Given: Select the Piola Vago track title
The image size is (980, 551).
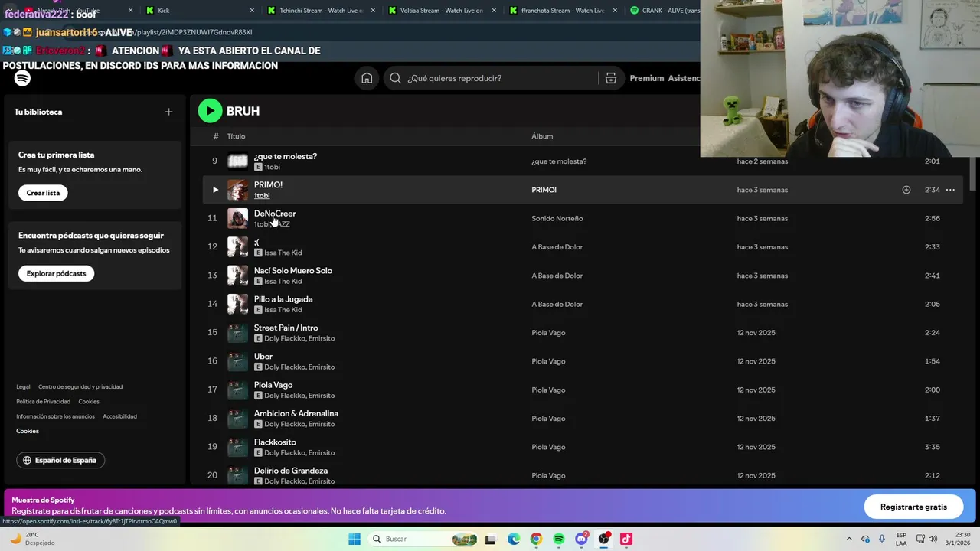Looking at the screenshot, I should 273,385.
